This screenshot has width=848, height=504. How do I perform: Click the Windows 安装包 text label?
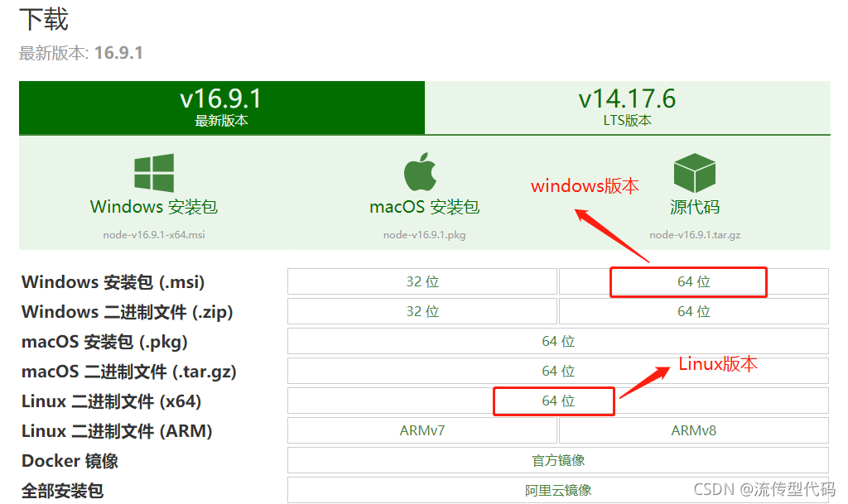(154, 206)
